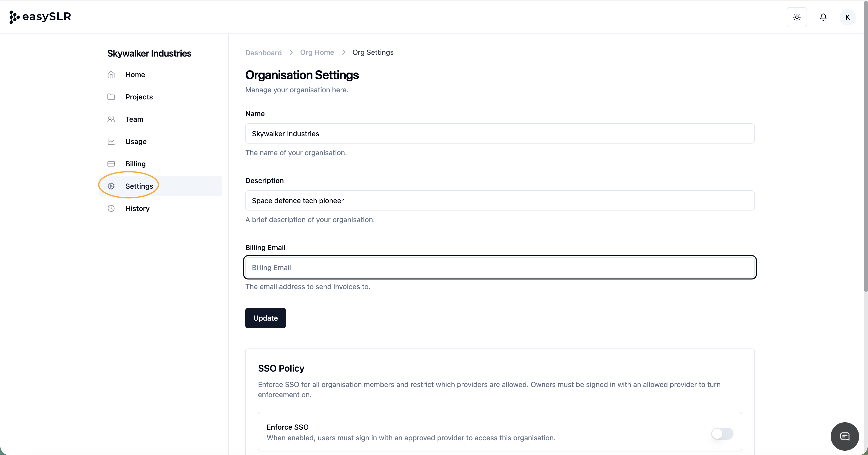Click the Description input field

click(x=499, y=201)
